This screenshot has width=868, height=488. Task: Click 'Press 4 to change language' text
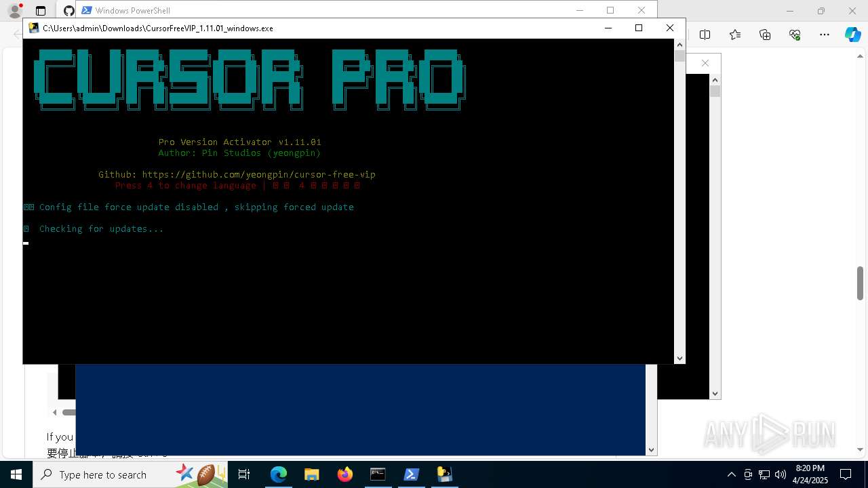tap(185, 185)
